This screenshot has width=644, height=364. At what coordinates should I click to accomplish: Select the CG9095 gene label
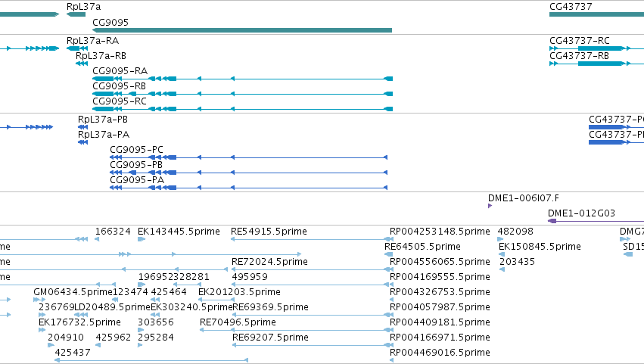coord(110,23)
